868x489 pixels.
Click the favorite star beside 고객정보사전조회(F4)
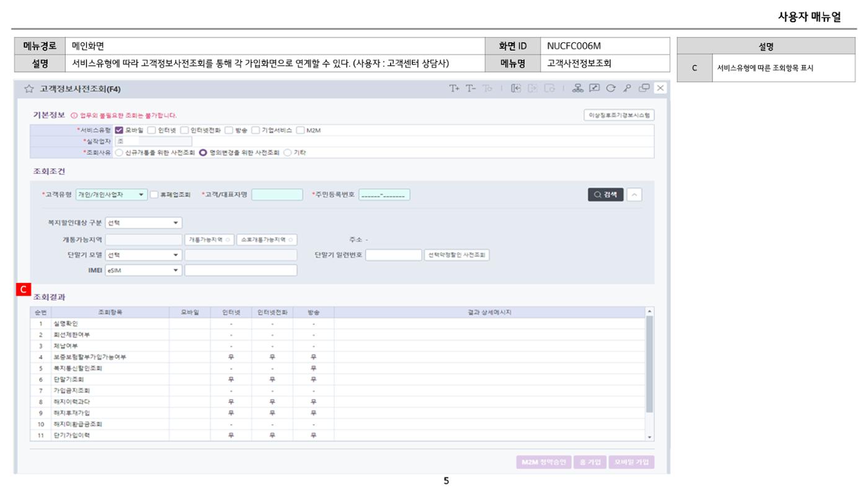click(29, 89)
